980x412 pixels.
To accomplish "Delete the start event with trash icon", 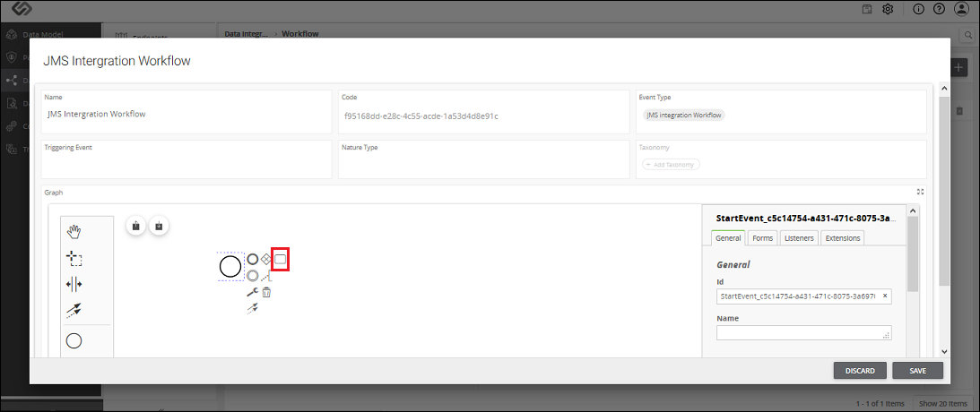I will click(x=266, y=291).
